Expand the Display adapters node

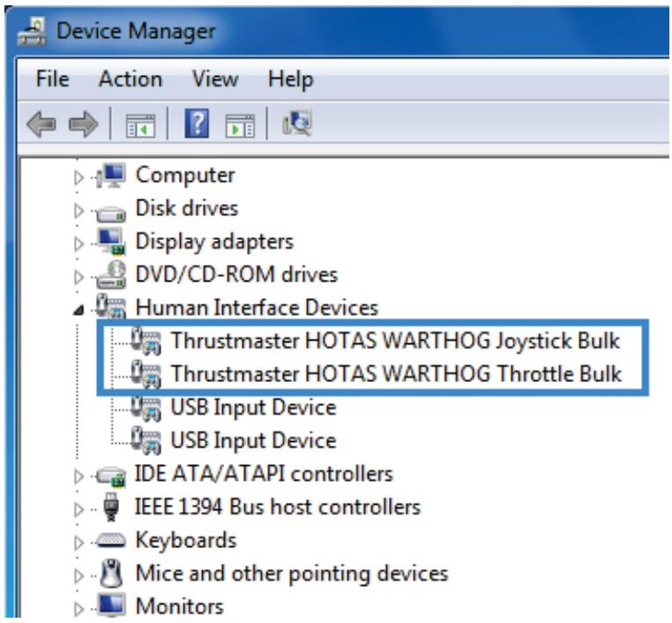[x=78, y=244]
